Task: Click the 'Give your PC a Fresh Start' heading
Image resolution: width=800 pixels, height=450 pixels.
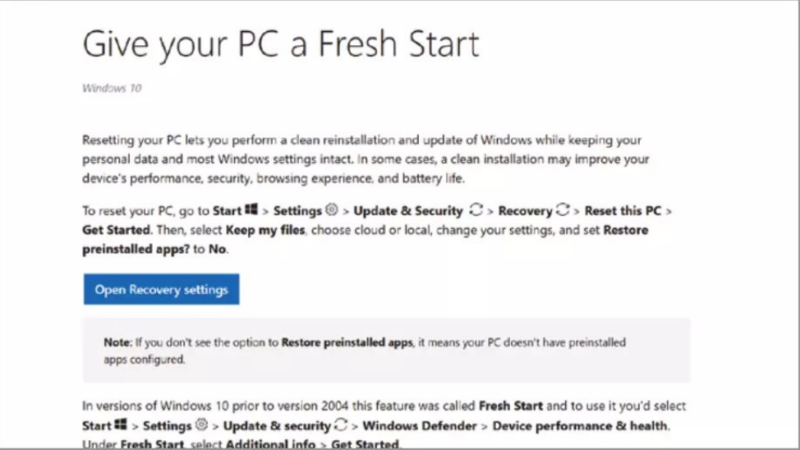Action: coord(280,44)
